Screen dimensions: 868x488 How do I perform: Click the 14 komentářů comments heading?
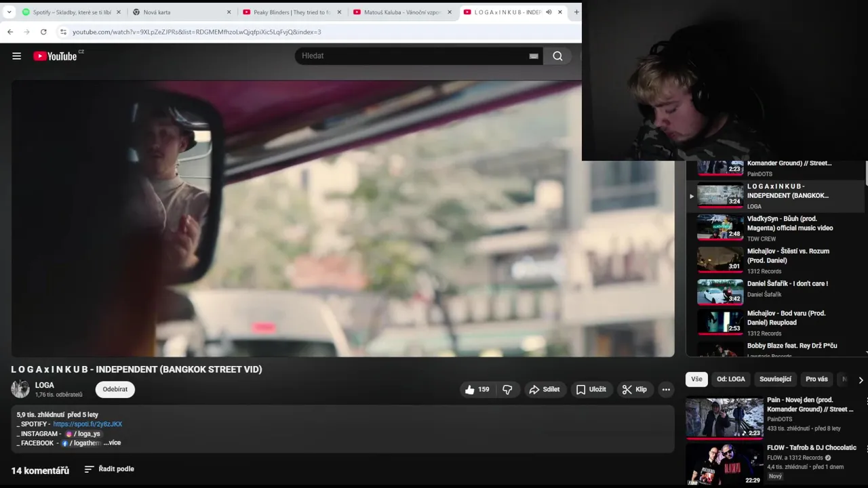40,470
